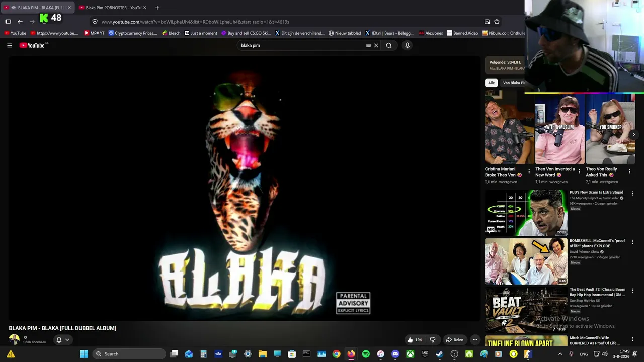
Task: Open the 'AlexJones' bookmark
Action: [x=431, y=33]
